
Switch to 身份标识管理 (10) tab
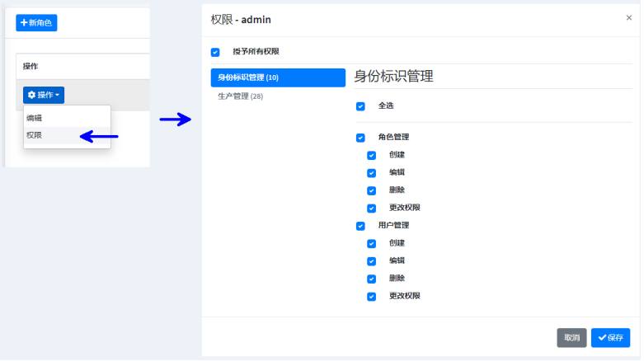[x=277, y=77]
